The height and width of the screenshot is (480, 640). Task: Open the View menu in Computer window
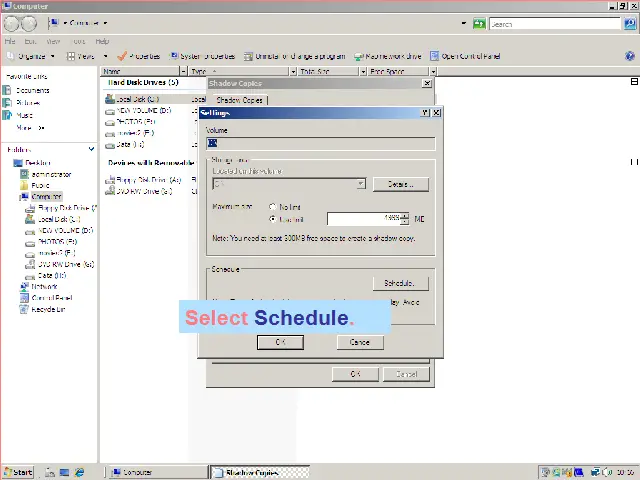[x=53, y=41]
